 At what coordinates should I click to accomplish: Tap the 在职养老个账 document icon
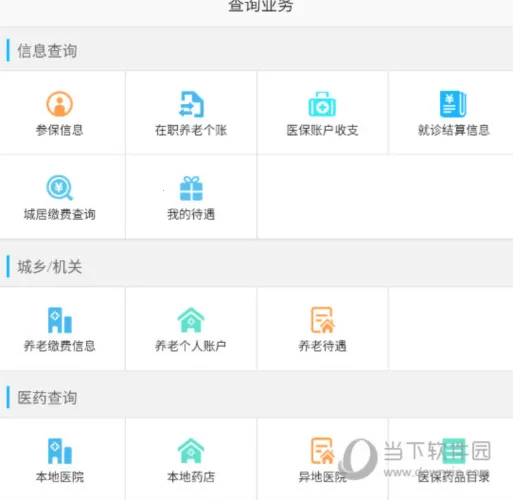click(191, 104)
